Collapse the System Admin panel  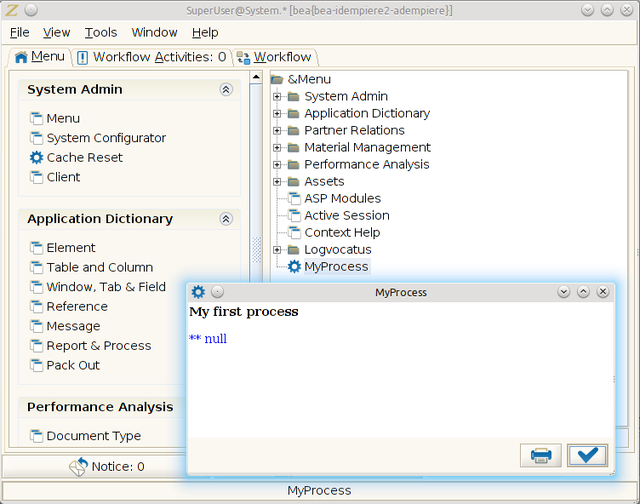(x=226, y=89)
